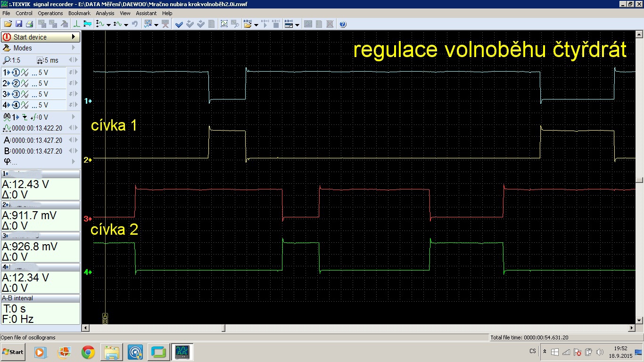
Task: Open Windows Explorer folder from taskbar
Action: (x=112, y=352)
